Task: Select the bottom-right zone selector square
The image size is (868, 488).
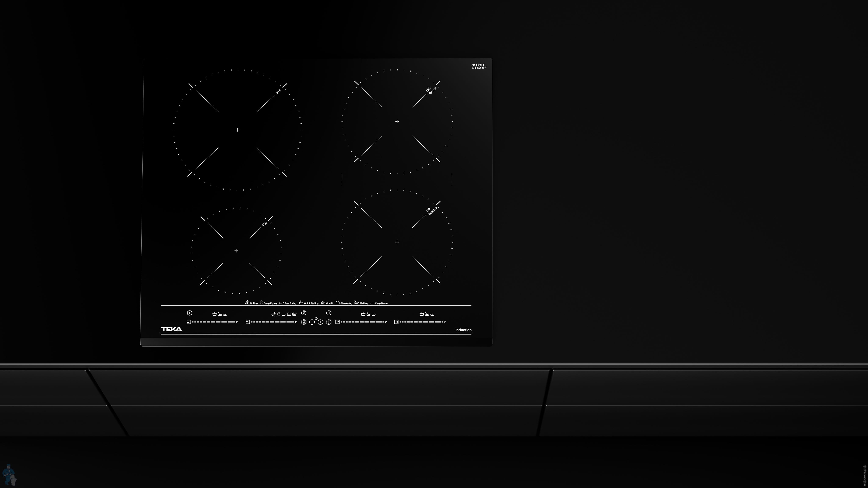Action: click(397, 322)
